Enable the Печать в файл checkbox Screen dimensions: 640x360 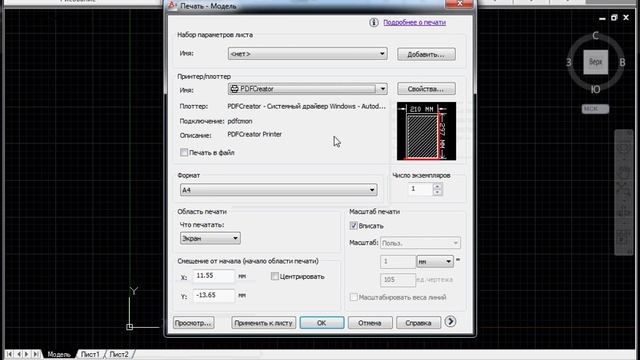click(x=184, y=152)
